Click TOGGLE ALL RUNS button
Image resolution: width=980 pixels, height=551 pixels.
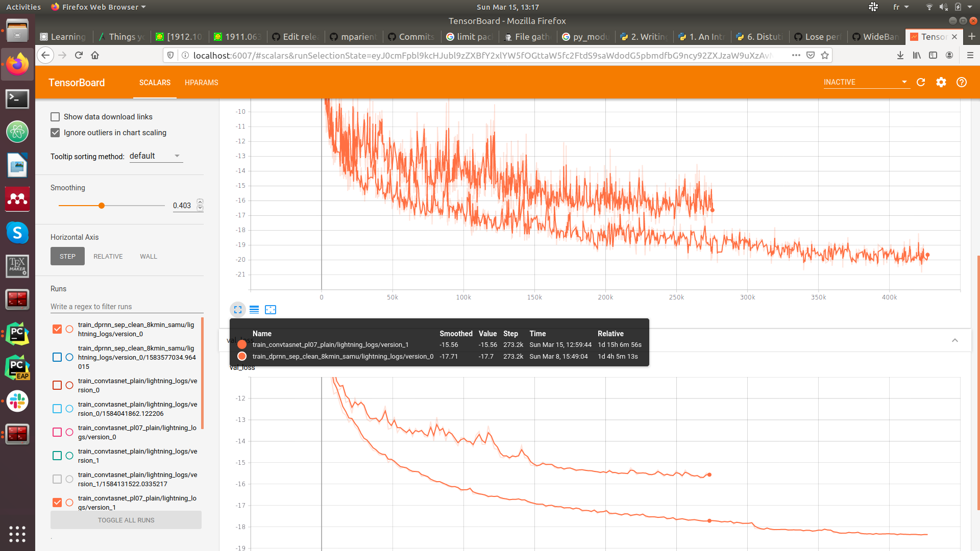coord(126,520)
